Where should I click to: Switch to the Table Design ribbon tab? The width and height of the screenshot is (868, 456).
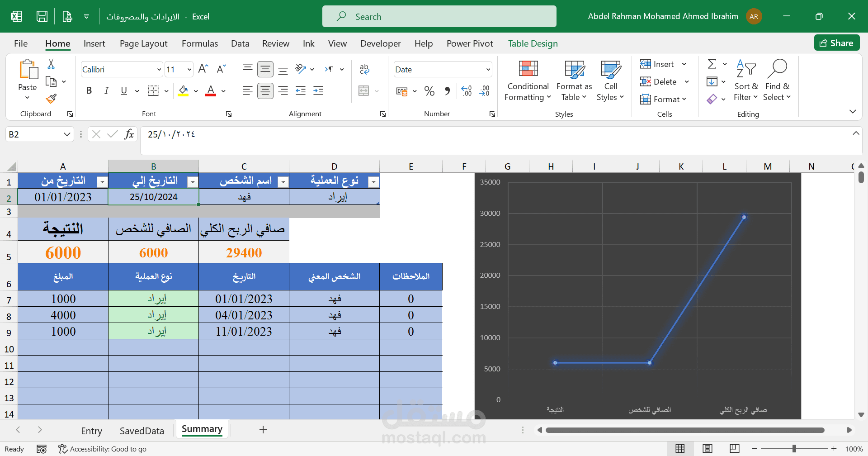click(x=533, y=43)
